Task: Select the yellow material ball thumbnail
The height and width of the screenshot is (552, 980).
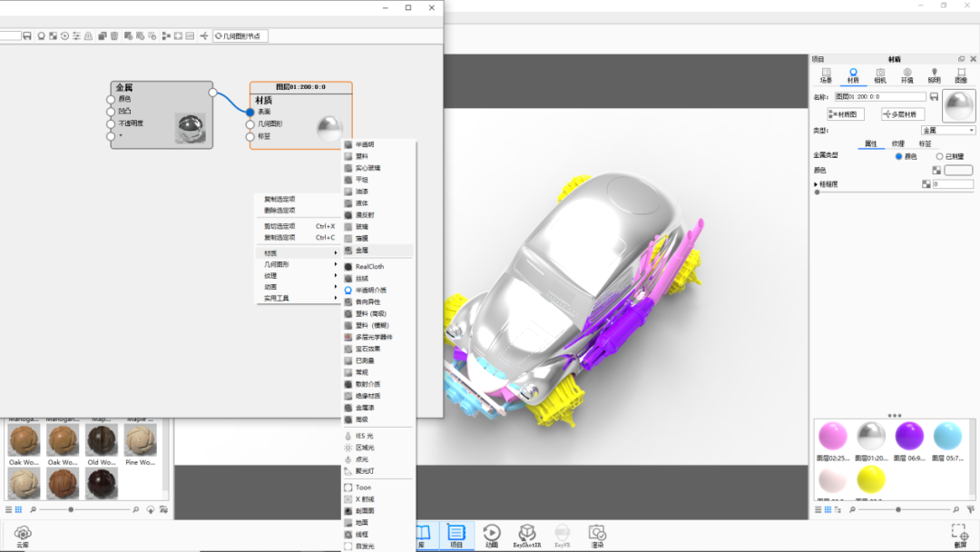Action: [870, 480]
